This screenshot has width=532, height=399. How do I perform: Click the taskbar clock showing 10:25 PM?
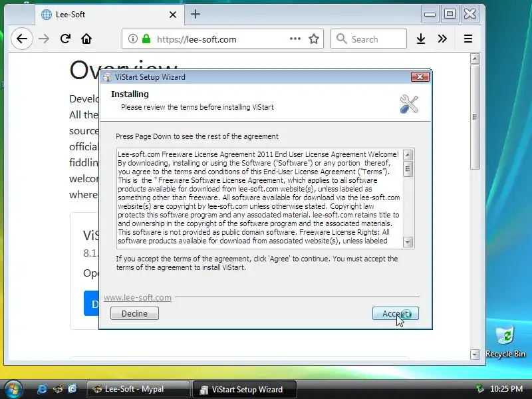[x=506, y=389]
